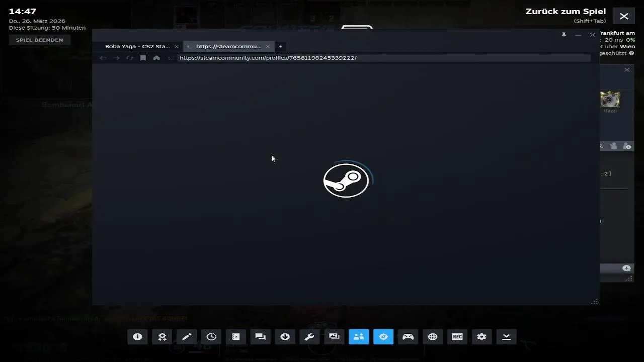Open the achievements badge icon in overlay toolbar
Image resolution: width=644 pixels, height=362 pixels.
(162, 337)
